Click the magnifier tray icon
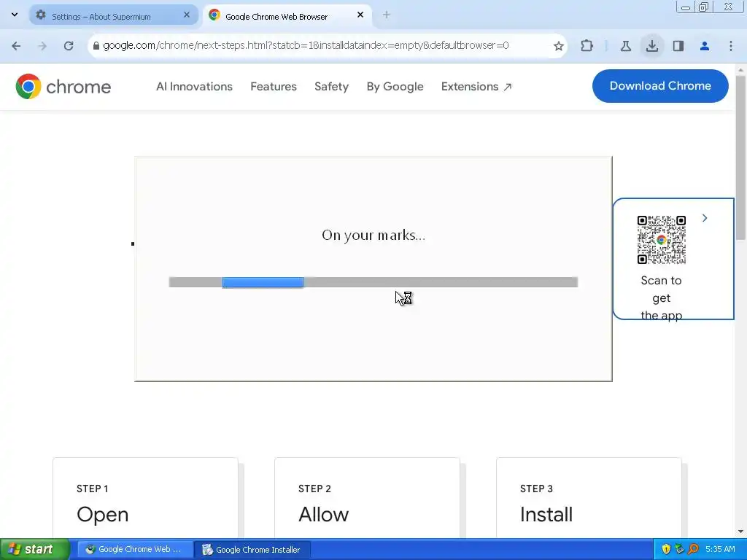This screenshot has width=747, height=560. click(693, 549)
